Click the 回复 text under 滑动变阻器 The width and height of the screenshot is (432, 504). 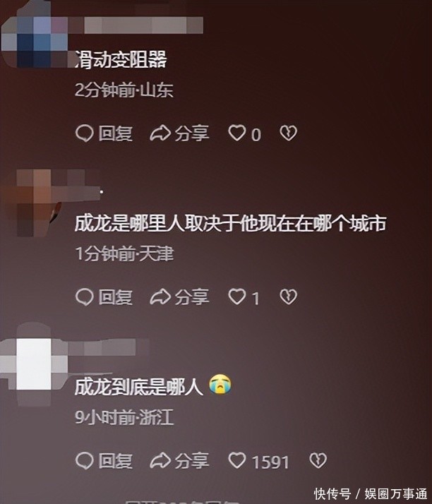click(115, 133)
